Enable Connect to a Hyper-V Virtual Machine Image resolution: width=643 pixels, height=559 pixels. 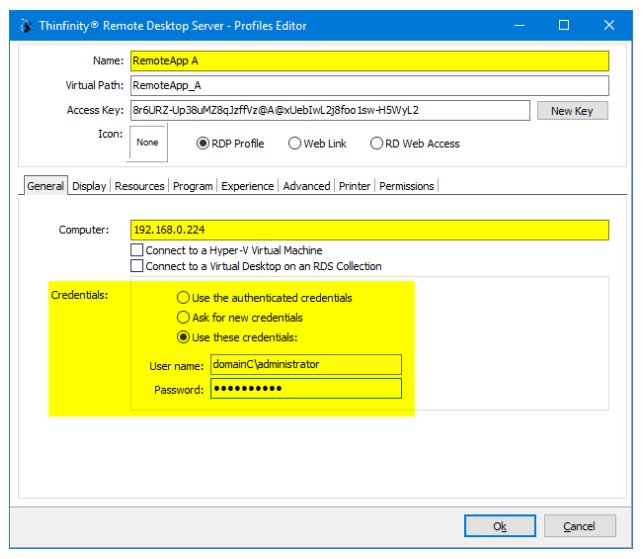click(x=137, y=250)
